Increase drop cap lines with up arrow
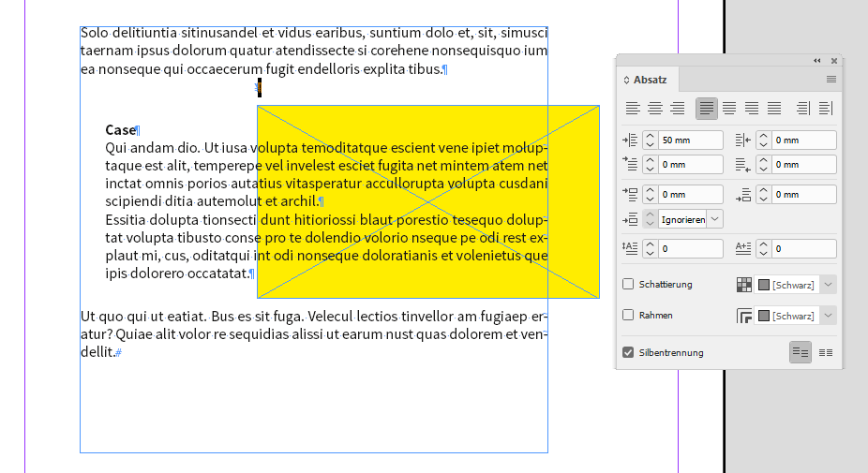This screenshot has width=868, height=473. (x=650, y=244)
